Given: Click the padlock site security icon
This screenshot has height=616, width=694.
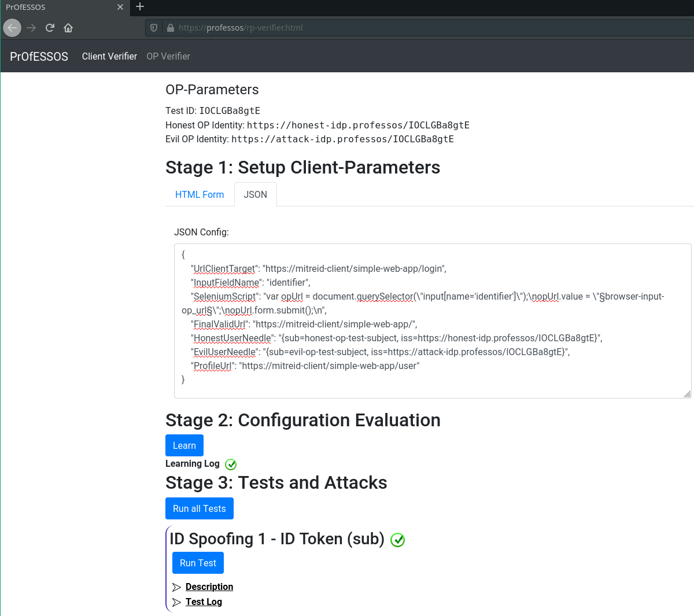Looking at the screenshot, I should (x=171, y=28).
